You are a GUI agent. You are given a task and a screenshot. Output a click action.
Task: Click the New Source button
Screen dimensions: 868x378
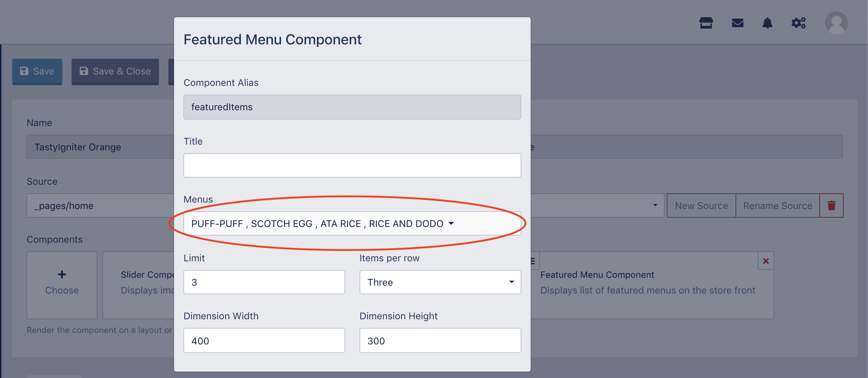click(x=701, y=205)
